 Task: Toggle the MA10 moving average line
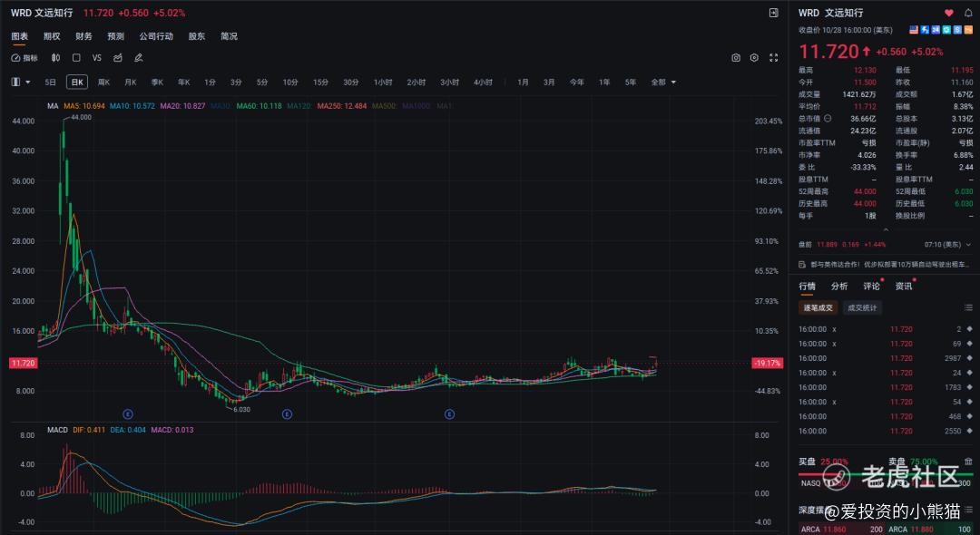[x=132, y=106]
